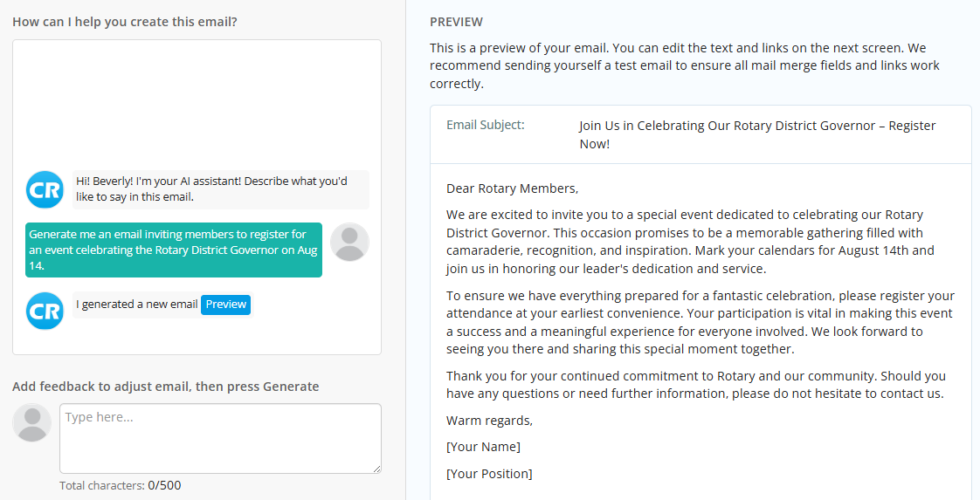Viewport: 980px width, 500px height.
Task: Click 'How can I help you create this email?' heading
Action: tap(125, 22)
